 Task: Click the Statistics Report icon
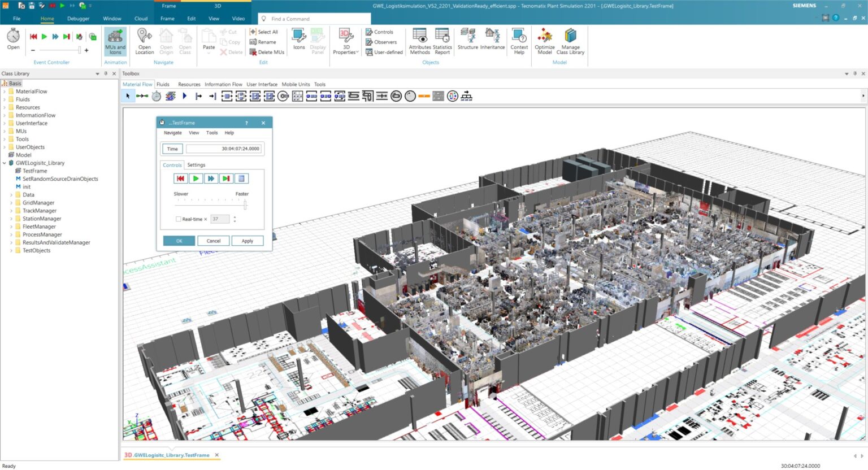(442, 41)
